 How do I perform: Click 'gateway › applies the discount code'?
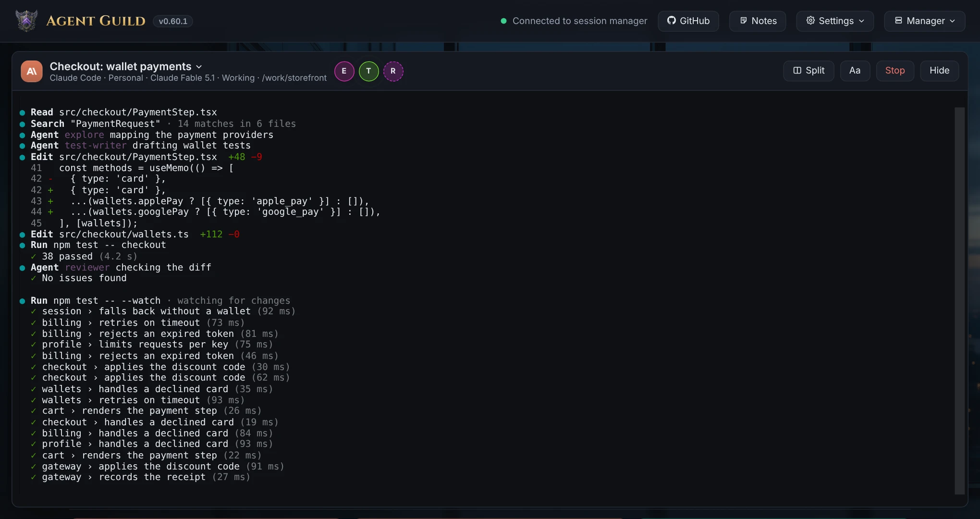click(x=158, y=466)
